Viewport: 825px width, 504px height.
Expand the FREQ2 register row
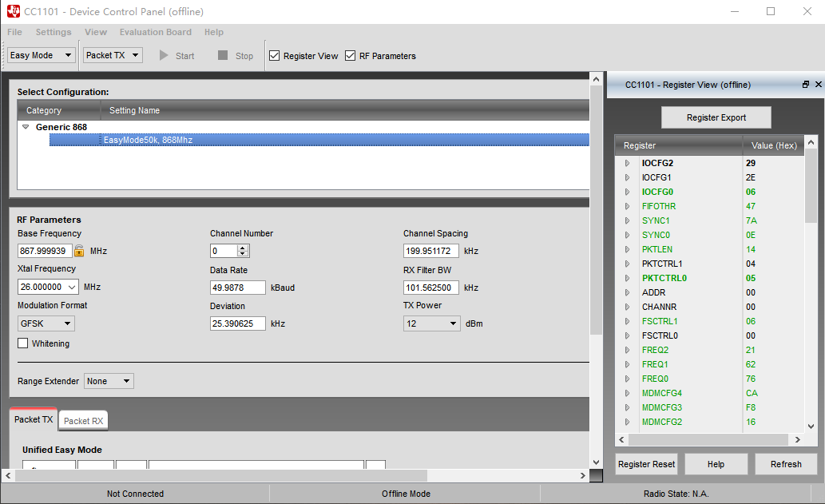[x=627, y=350]
